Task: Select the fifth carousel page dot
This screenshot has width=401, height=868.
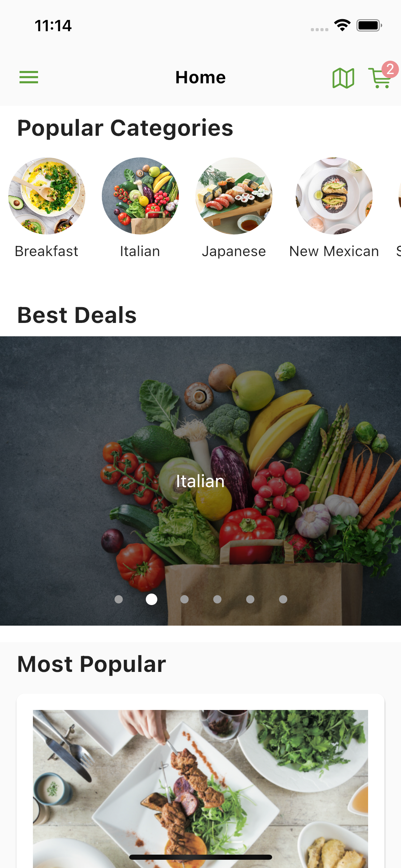Action: click(250, 599)
